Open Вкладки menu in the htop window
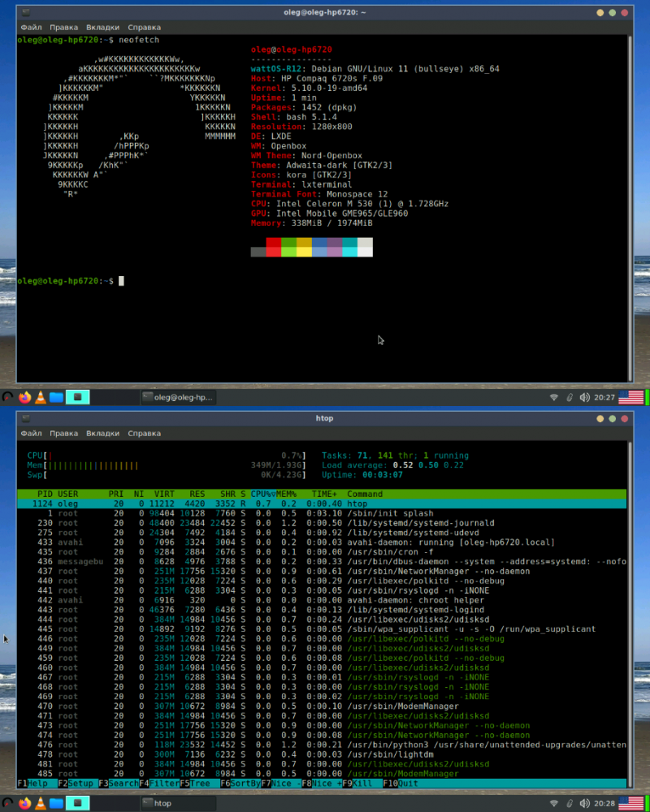 point(102,434)
